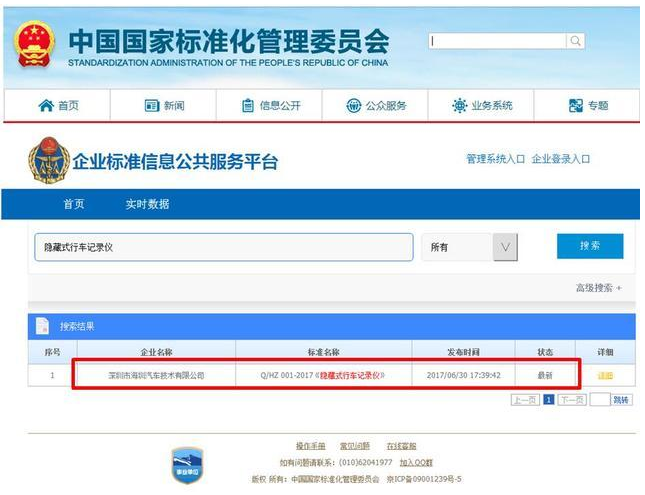Click the home icon beside 首页

point(45,106)
